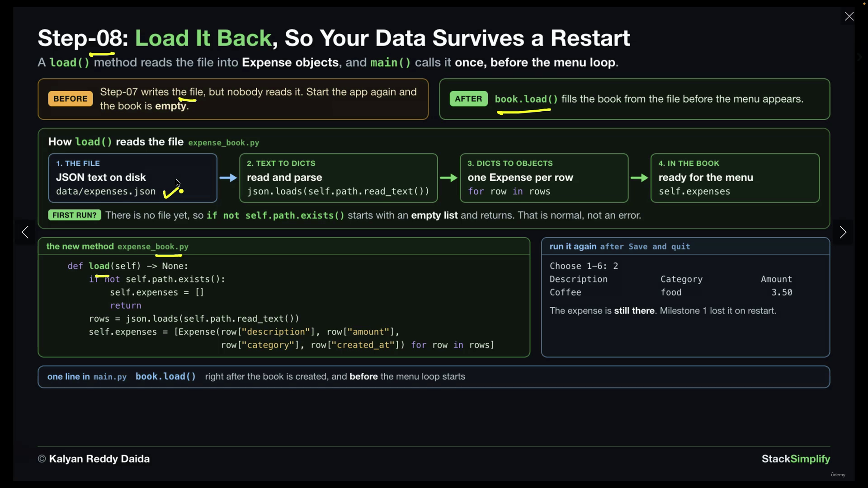Click 'def load(self) -> None:' code line
The width and height of the screenshot is (868, 488).
pyautogui.click(x=128, y=266)
